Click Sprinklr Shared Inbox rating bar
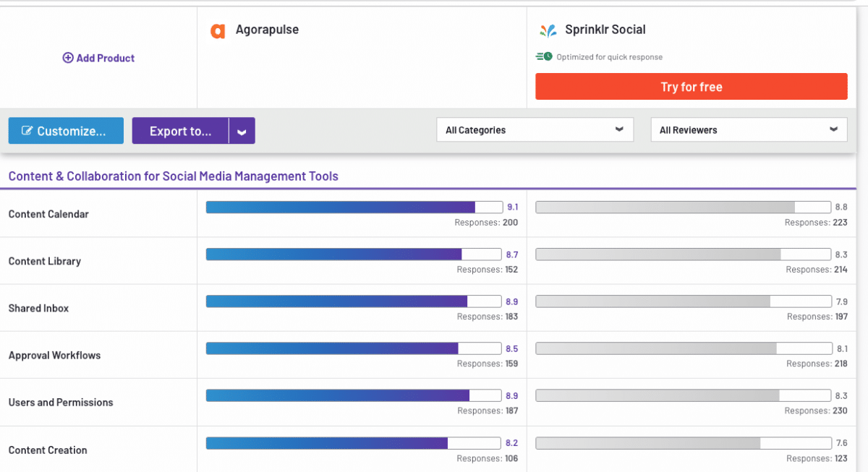The height and width of the screenshot is (472, 868). click(683, 301)
